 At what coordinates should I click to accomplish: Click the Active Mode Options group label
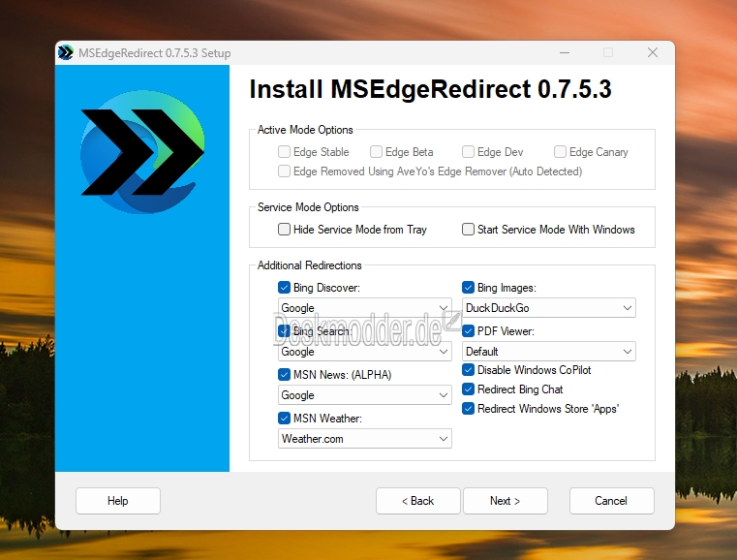click(305, 130)
